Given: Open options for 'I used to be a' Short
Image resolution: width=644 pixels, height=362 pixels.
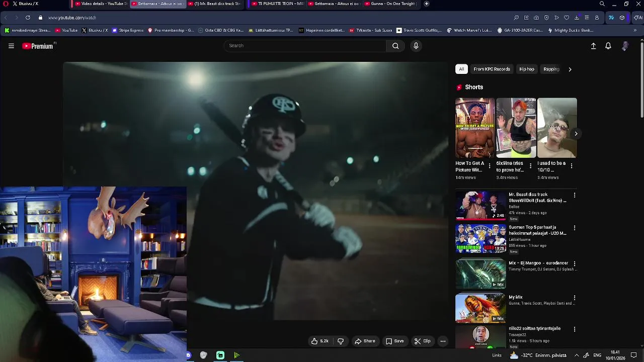Looking at the screenshot, I should [x=571, y=165].
